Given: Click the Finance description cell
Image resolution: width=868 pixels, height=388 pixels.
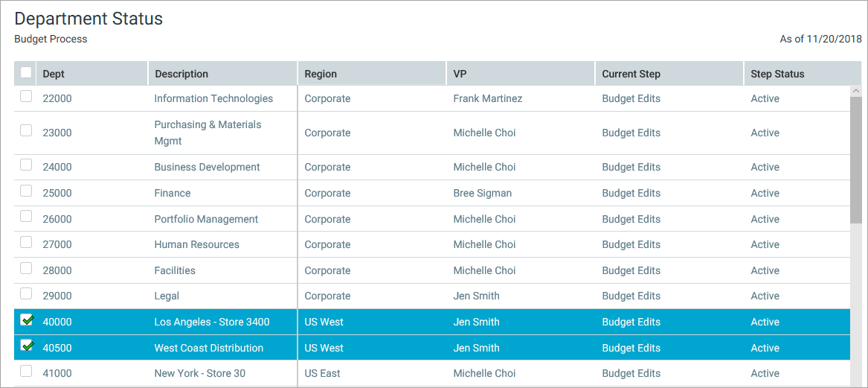Looking at the screenshot, I should pos(172,194).
